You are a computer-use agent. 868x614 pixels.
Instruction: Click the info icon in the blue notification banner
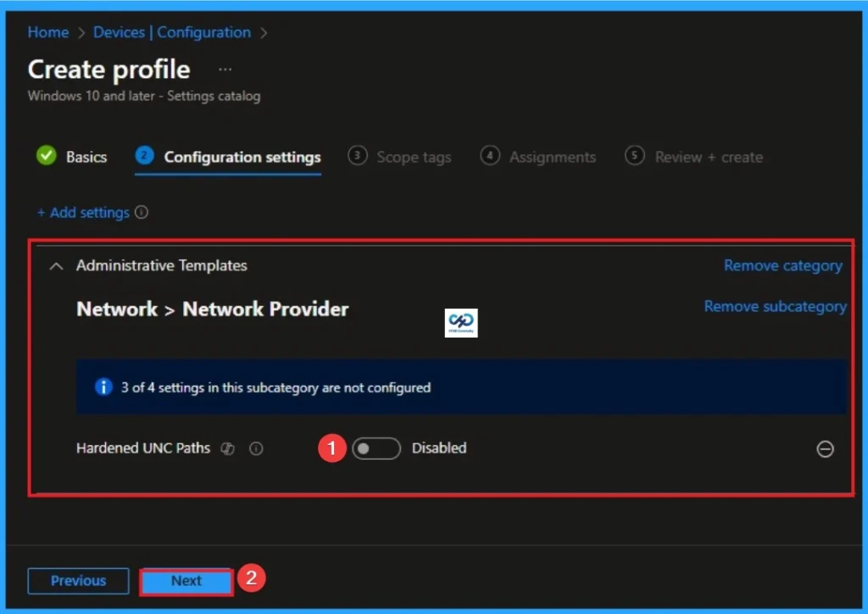point(103,387)
